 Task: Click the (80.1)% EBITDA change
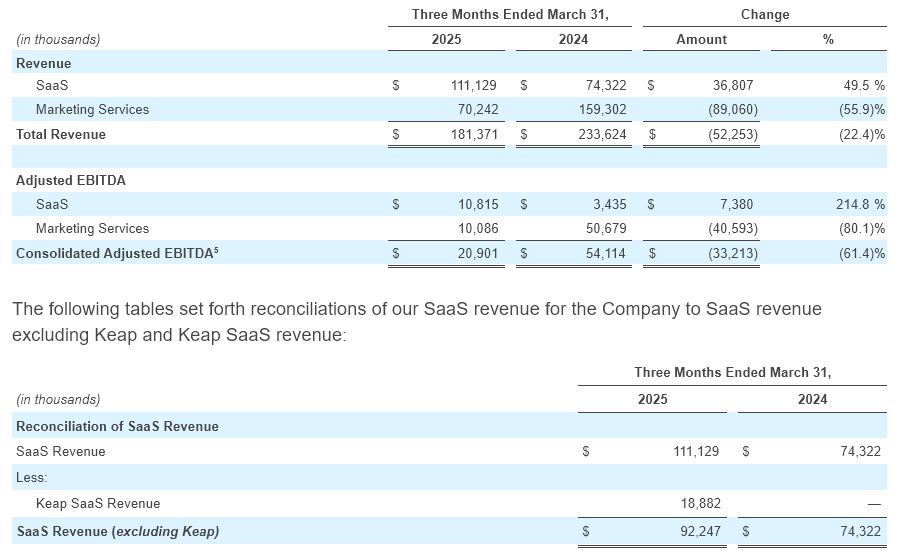pyautogui.click(x=862, y=229)
